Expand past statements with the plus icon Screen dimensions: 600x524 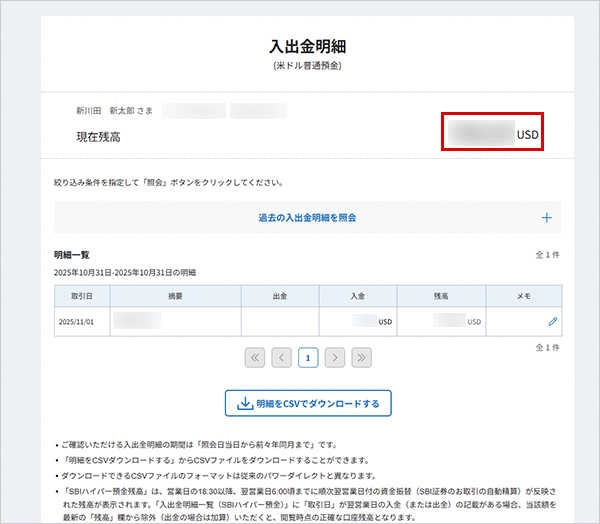click(546, 218)
